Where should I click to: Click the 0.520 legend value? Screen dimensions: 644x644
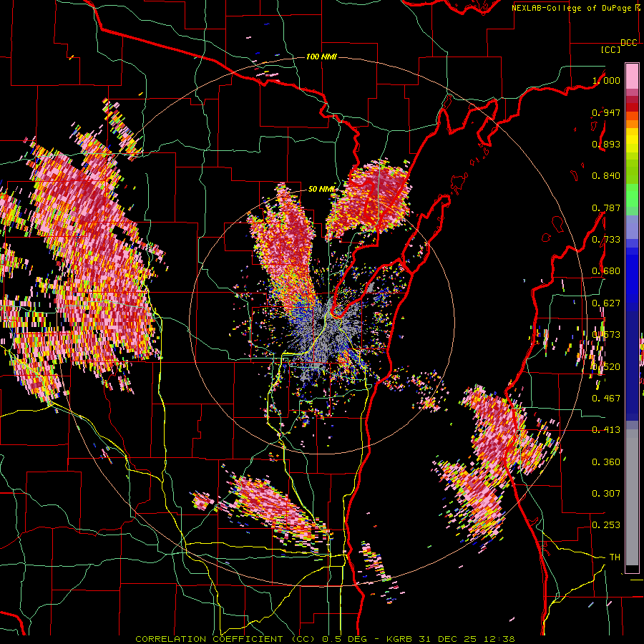[606, 367]
